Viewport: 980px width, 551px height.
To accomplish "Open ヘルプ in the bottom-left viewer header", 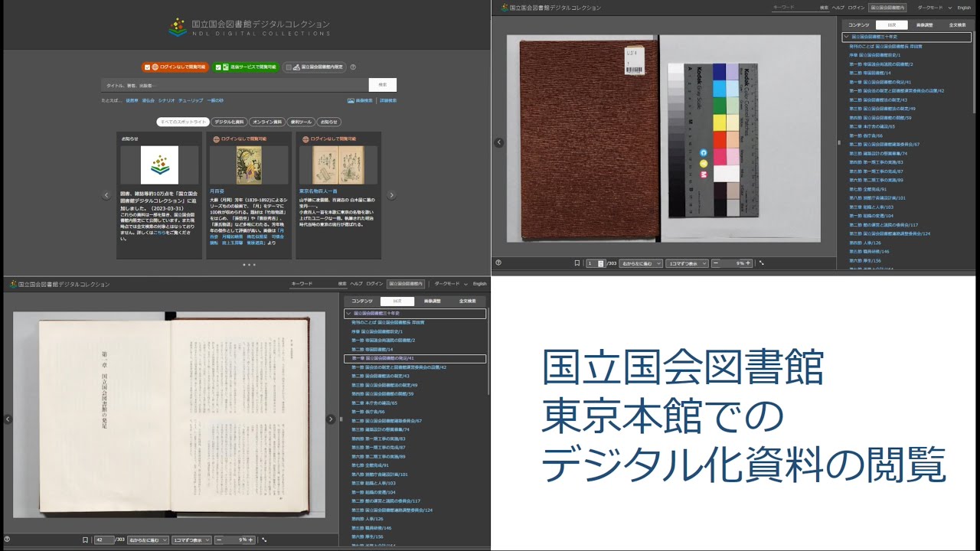I will point(357,283).
